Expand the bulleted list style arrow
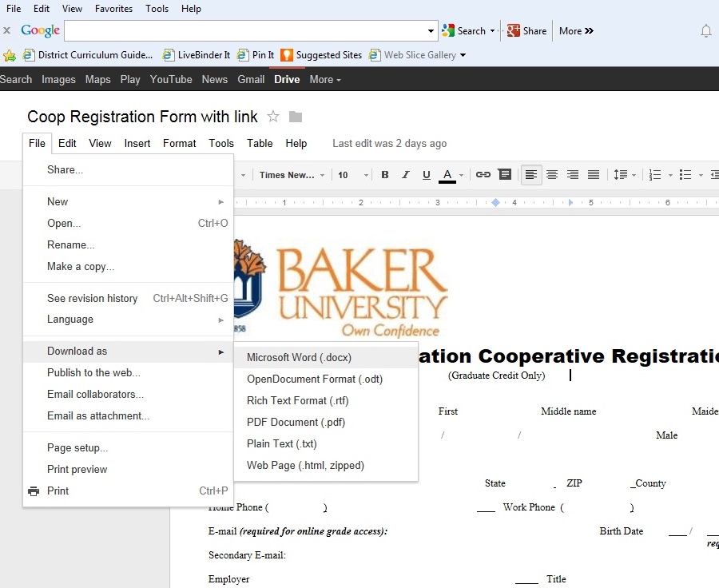 pyautogui.click(x=701, y=175)
